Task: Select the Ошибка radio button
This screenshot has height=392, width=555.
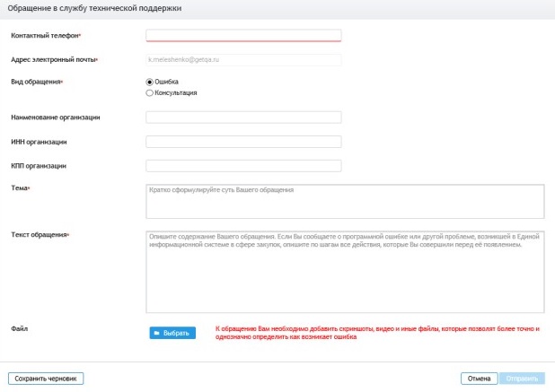Action: (x=150, y=82)
